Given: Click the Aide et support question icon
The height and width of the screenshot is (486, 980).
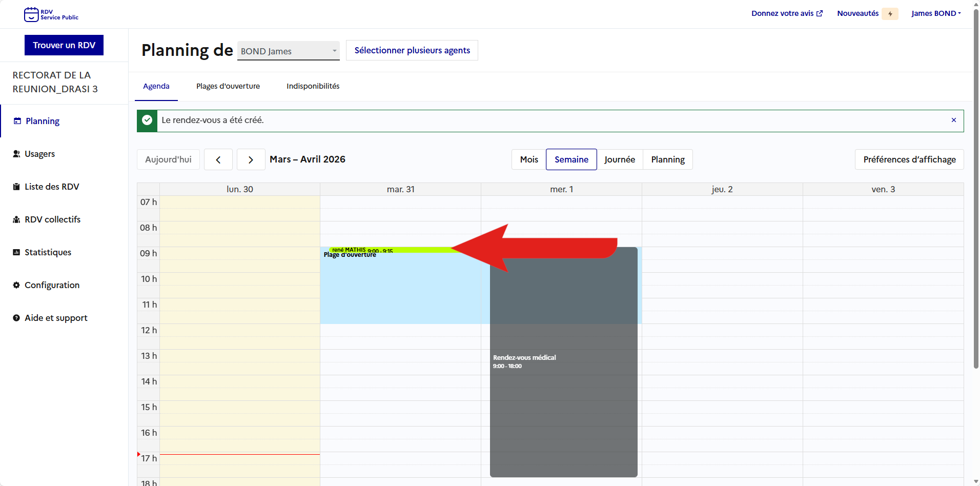Looking at the screenshot, I should tap(16, 318).
